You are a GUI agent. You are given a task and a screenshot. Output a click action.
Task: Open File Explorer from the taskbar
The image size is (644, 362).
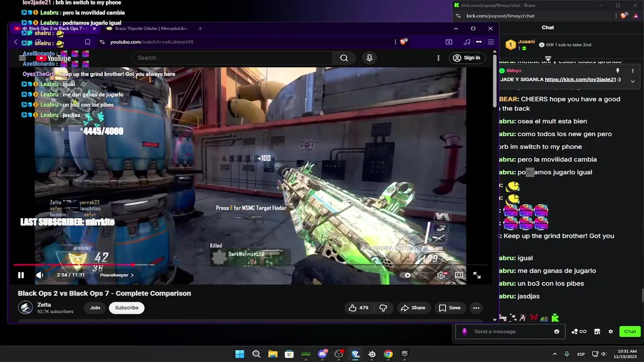pyautogui.click(x=272, y=354)
